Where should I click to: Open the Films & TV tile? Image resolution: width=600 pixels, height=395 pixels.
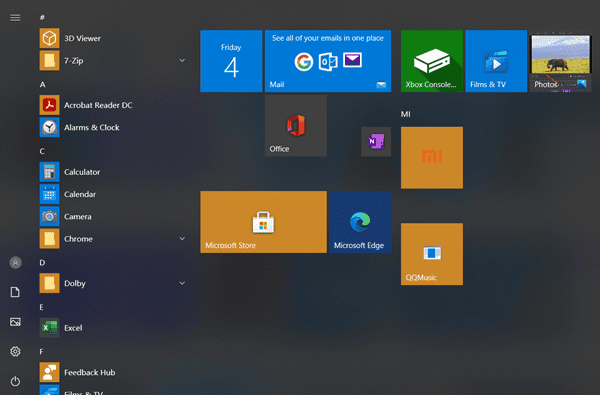pos(496,61)
